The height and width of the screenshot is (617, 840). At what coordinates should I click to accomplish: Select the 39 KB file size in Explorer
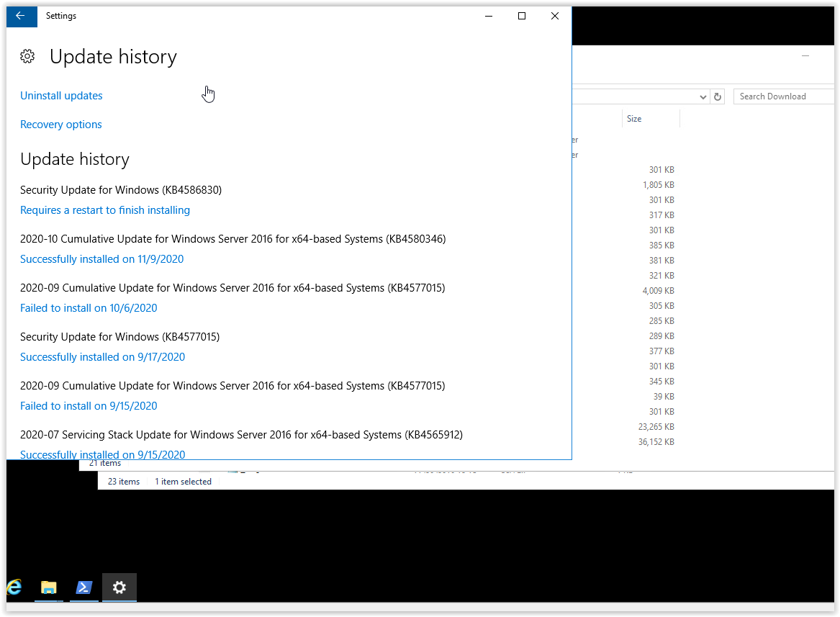[664, 397]
